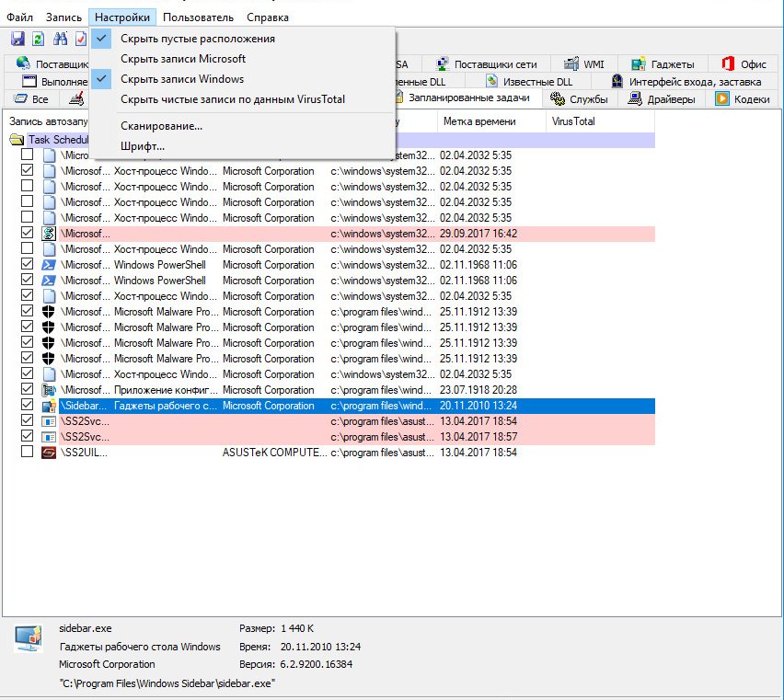Sort by the VirusTotal column header
Image resolution: width=784 pixels, height=700 pixels.
click(600, 121)
